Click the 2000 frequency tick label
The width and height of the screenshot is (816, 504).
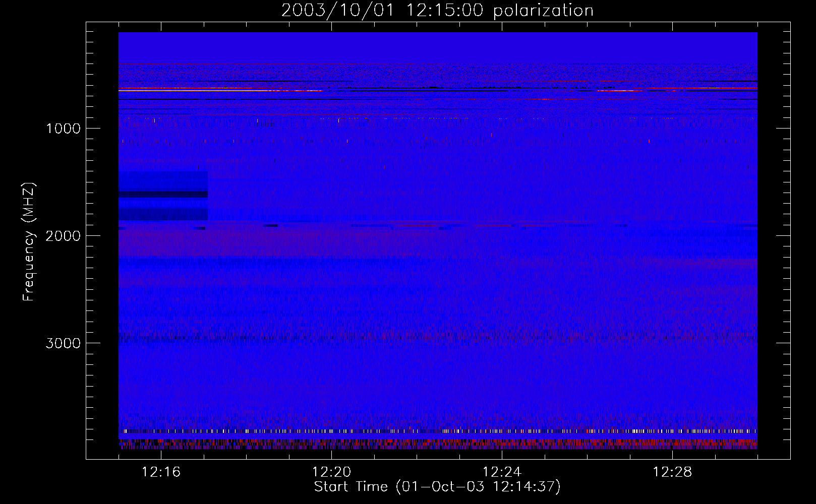pos(63,236)
